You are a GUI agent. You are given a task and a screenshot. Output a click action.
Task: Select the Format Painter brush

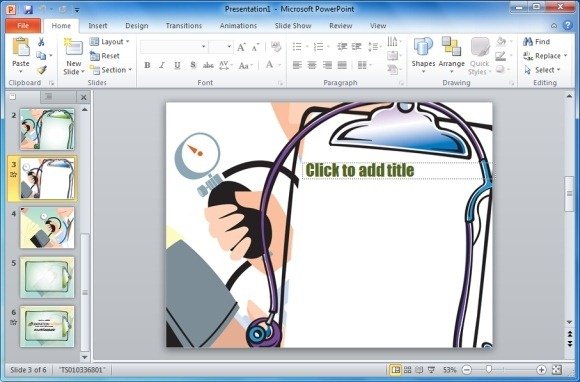click(x=41, y=70)
